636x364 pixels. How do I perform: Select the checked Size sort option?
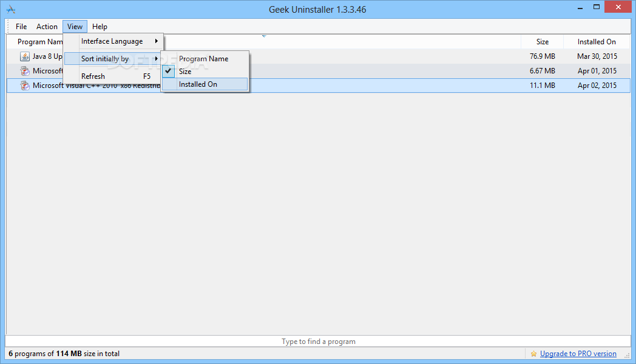point(205,72)
